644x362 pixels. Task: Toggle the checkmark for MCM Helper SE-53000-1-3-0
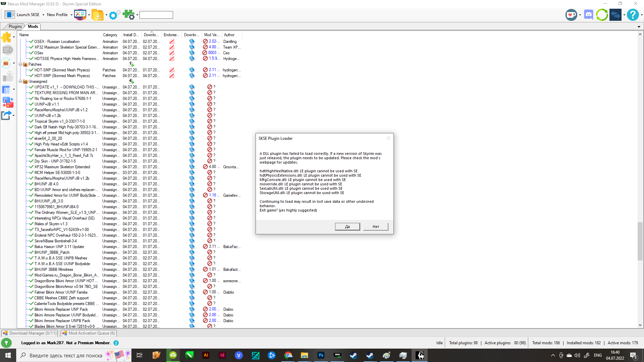coord(31,173)
